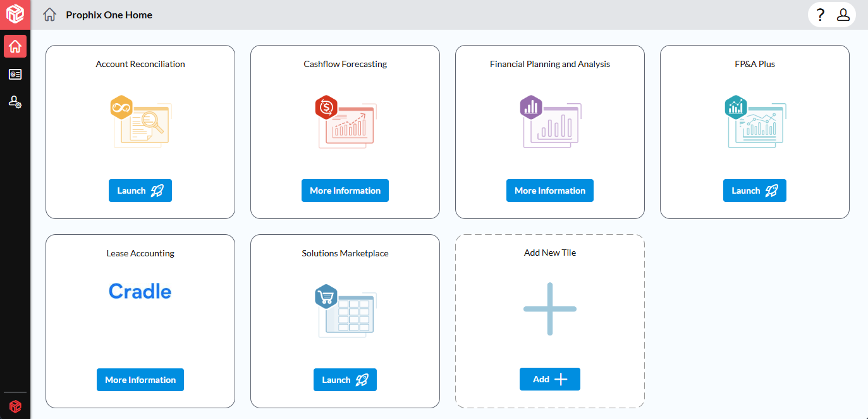This screenshot has height=419, width=868.
Task: Click the Solutions Marketplace cart illustration
Action: pyautogui.click(x=345, y=311)
